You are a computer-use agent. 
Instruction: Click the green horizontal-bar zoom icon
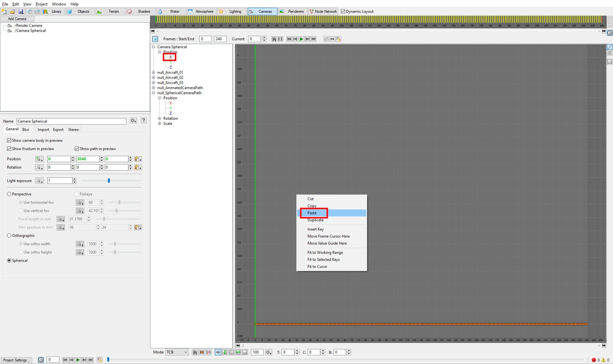(238, 352)
